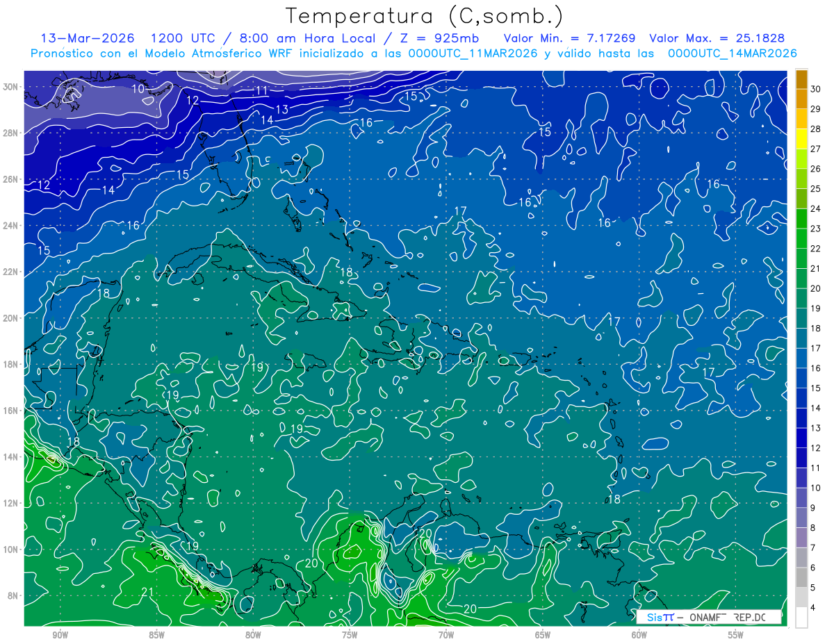Click the "22N" latitude axis label
The width and height of the screenshot is (834, 644).
tap(10, 272)
